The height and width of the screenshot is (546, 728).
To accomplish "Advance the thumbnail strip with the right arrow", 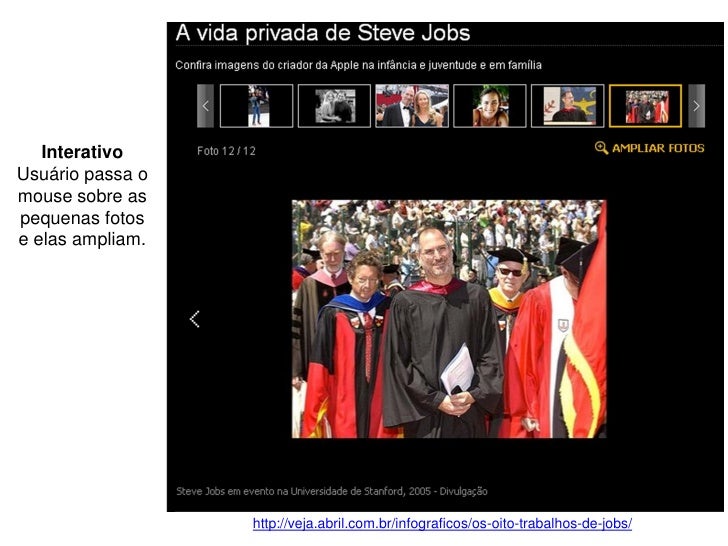I will pos(696,106).
